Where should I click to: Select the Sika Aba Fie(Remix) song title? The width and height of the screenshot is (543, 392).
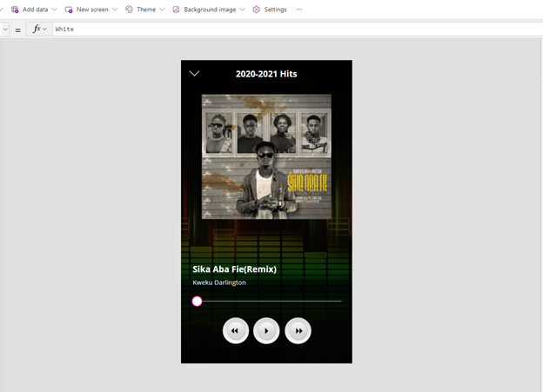tap(234, 269)
